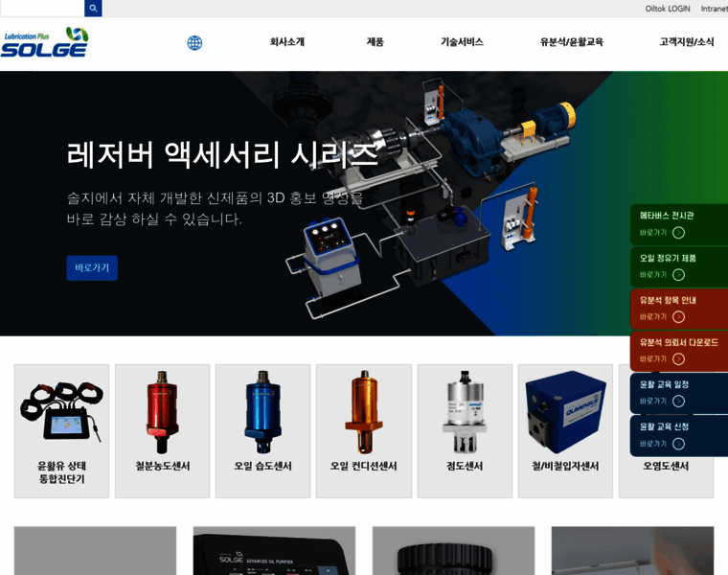Image resolution: width=728 pixels, height=575 pixels.
Task: Click the 레저버 액세서리 시리즈 banner headline
Action: (x=222, y=154)
